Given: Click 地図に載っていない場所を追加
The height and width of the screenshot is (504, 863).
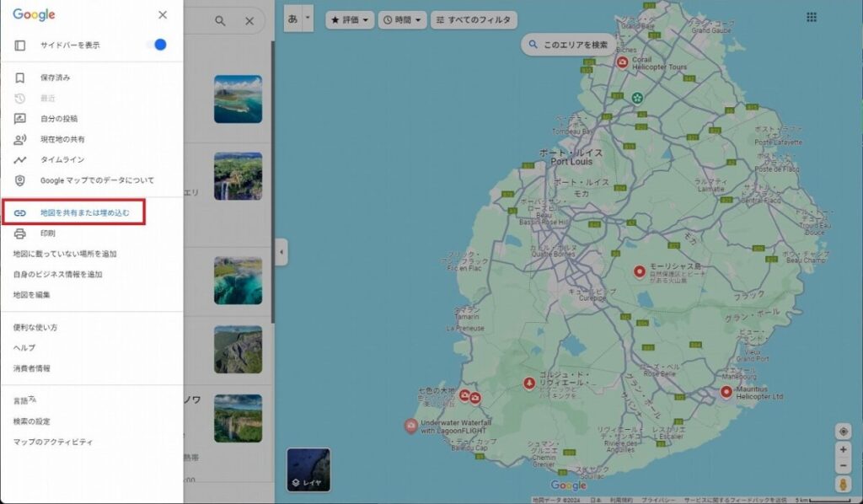Looking at the screenshot, I should point(65,254).
